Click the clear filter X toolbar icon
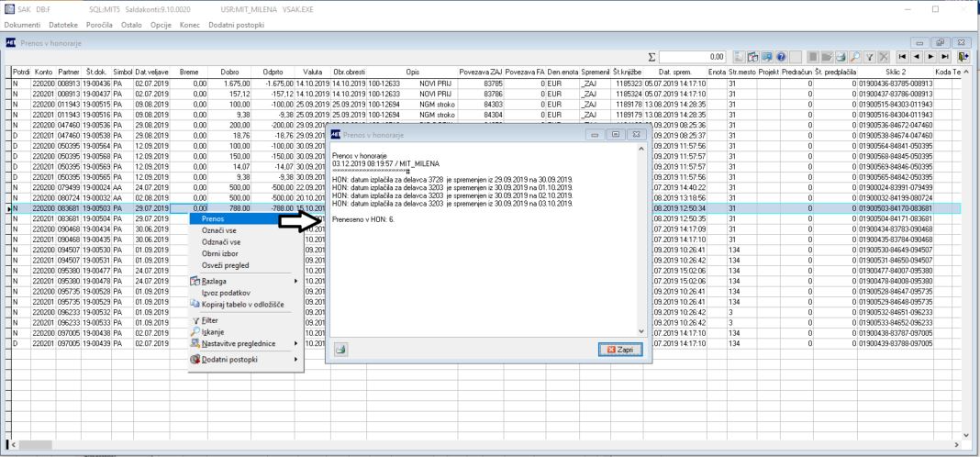 pos(884,57)
